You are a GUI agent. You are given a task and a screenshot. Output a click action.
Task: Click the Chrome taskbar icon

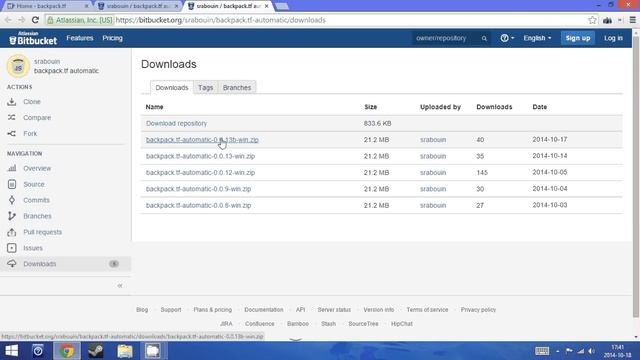[67, 351]
